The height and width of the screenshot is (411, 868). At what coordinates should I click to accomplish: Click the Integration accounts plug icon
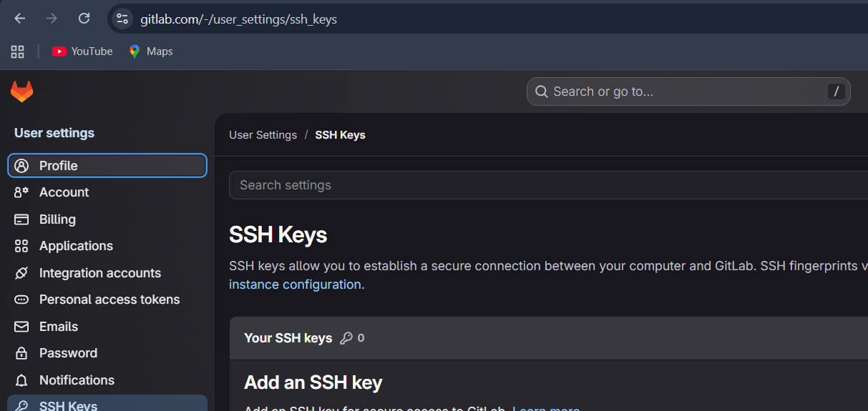coord(21,273)
